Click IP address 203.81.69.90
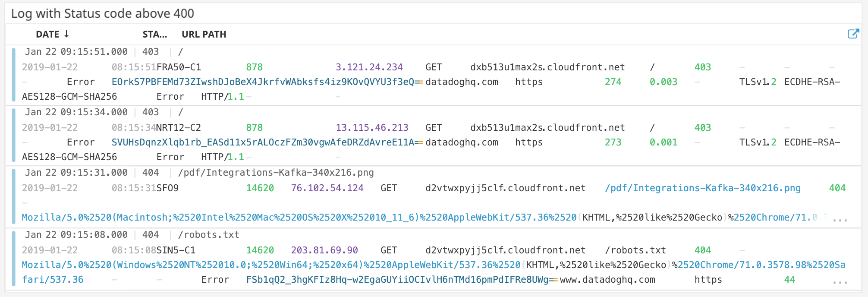The width and height of the screenshot is (868, 297). 324,250
